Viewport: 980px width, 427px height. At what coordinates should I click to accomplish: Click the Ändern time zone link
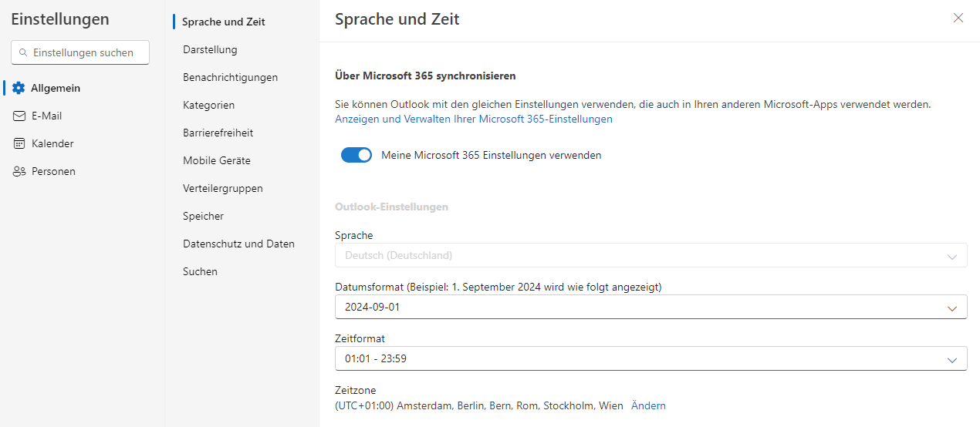coord(648,405)
